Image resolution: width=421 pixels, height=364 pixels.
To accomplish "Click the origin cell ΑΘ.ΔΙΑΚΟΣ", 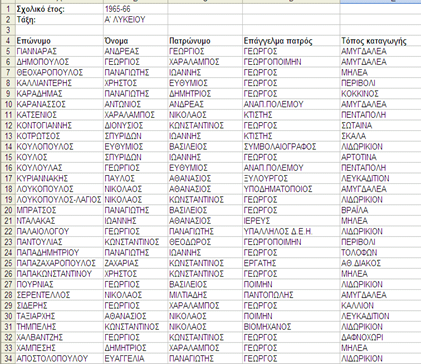I will coord(380,263).
